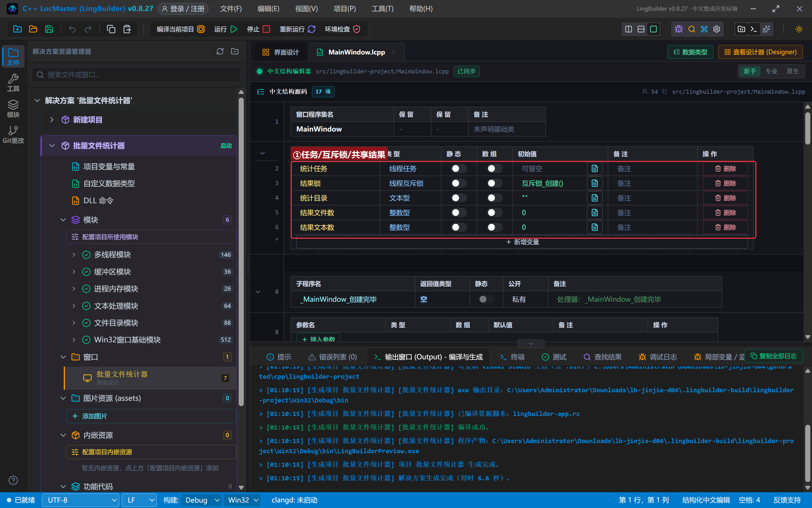Click the 搜索文件或窗口 search field
The image size is (812, 508).
click(x=136, y=75)
